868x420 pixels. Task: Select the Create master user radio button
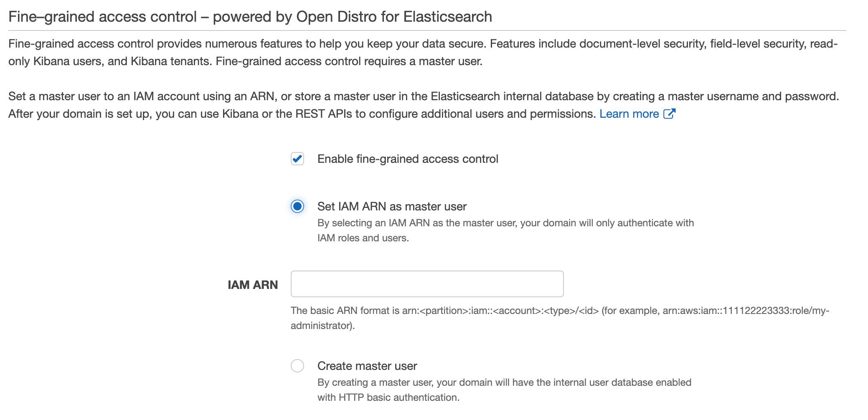[297, 366]
